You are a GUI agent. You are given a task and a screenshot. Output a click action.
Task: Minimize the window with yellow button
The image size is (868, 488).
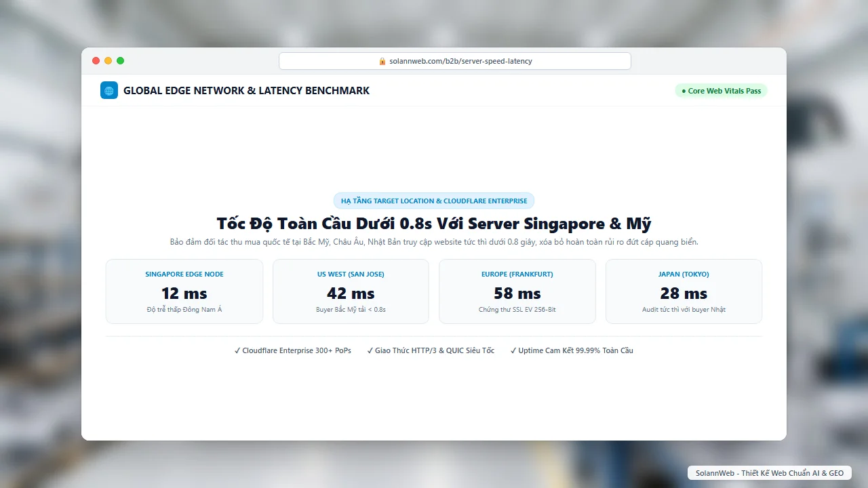coord(108,61)
